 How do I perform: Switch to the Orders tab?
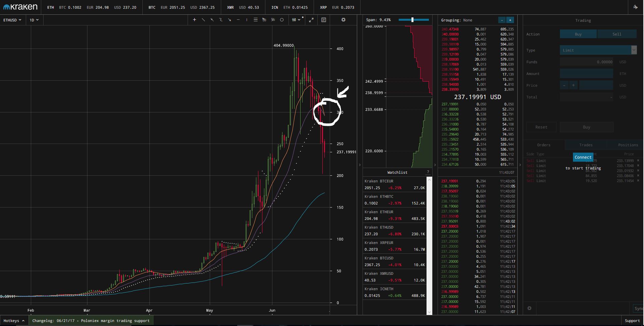coord(543,145)
